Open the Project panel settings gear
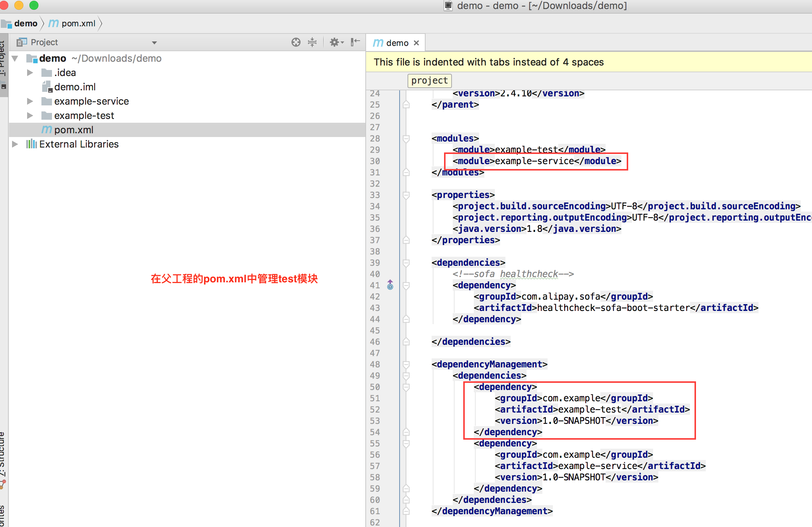 tap(335, 42)
